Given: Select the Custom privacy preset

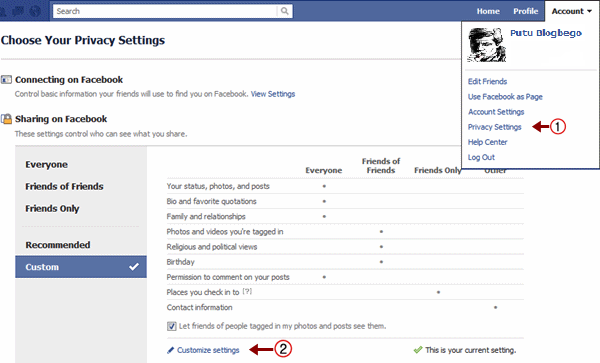Looking at the screenshot, I should [81, 267].
